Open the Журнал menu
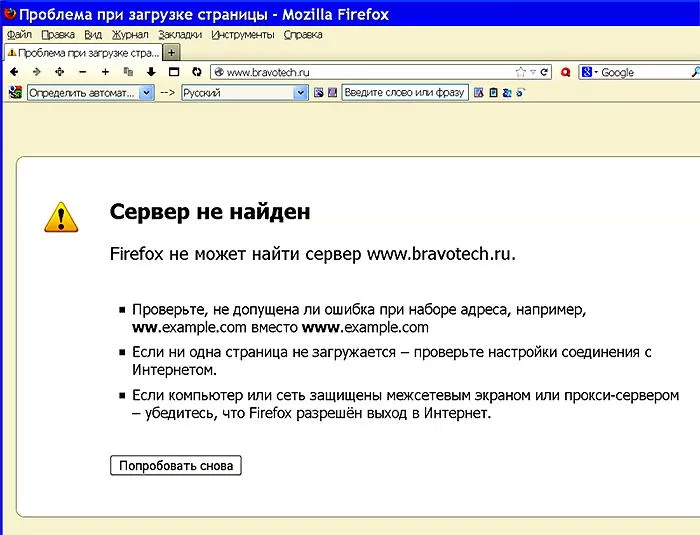 (130, 34)
